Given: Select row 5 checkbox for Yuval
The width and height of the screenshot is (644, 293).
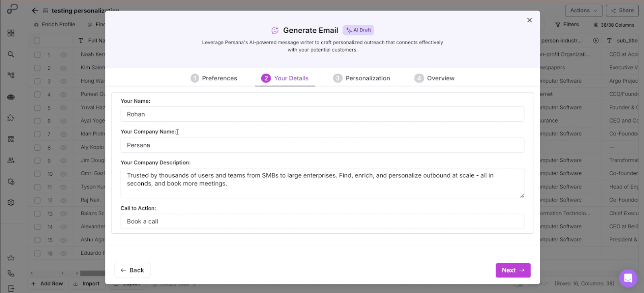Looking at the screenshot, I should [x=37, y=108].
